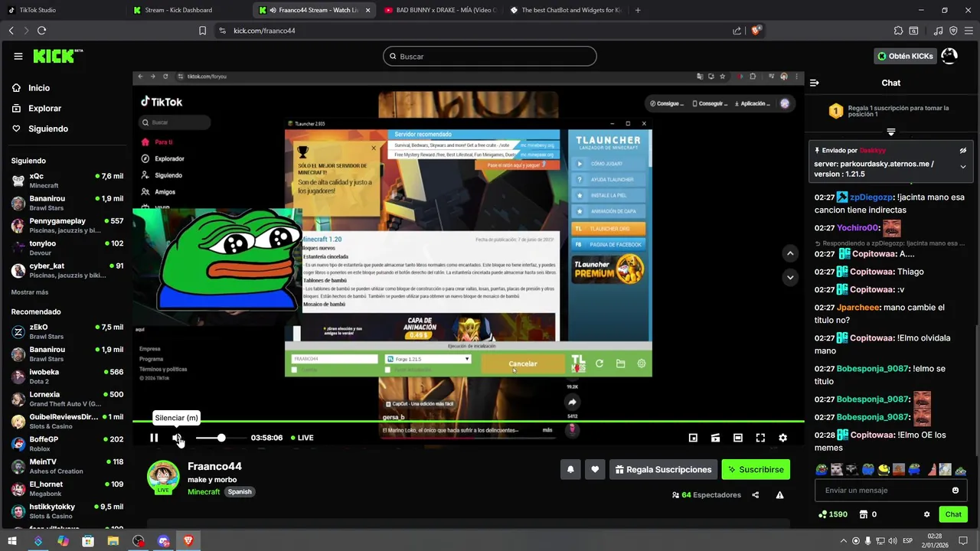Click the first Pepe emote in quick emotes
The height and width of the screenshot is (551, 980).
822,470
